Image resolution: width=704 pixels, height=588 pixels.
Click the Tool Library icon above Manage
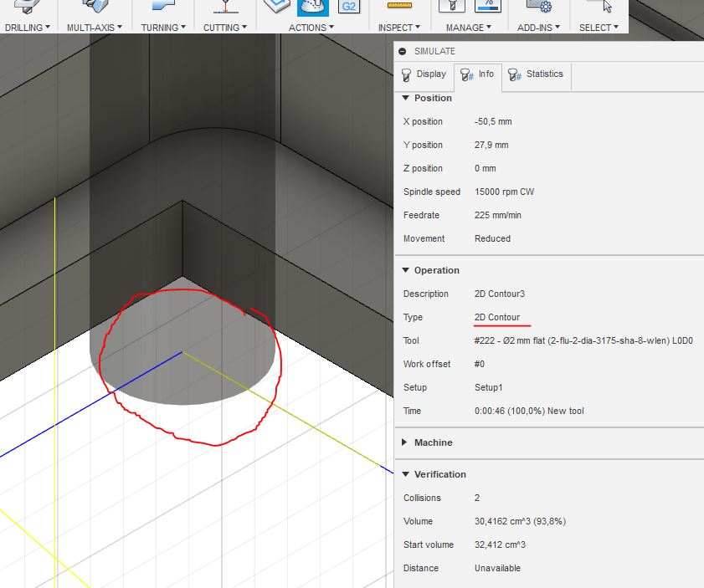click(x=452, y=6)
